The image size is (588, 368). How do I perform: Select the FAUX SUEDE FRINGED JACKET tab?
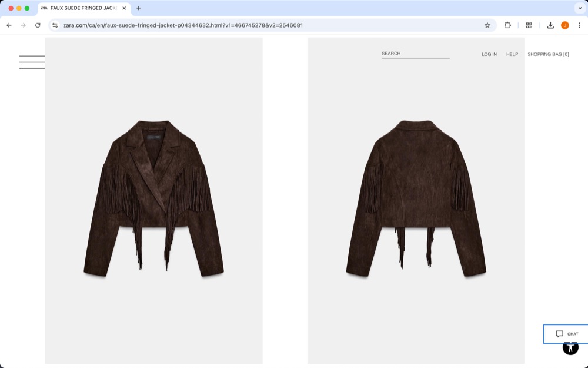pos(82,9)
